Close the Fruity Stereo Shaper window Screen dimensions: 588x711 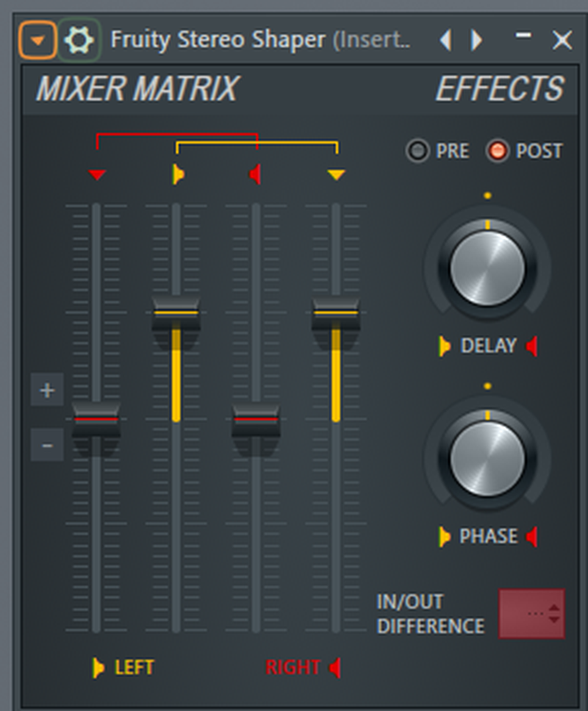tap(562, 40)
